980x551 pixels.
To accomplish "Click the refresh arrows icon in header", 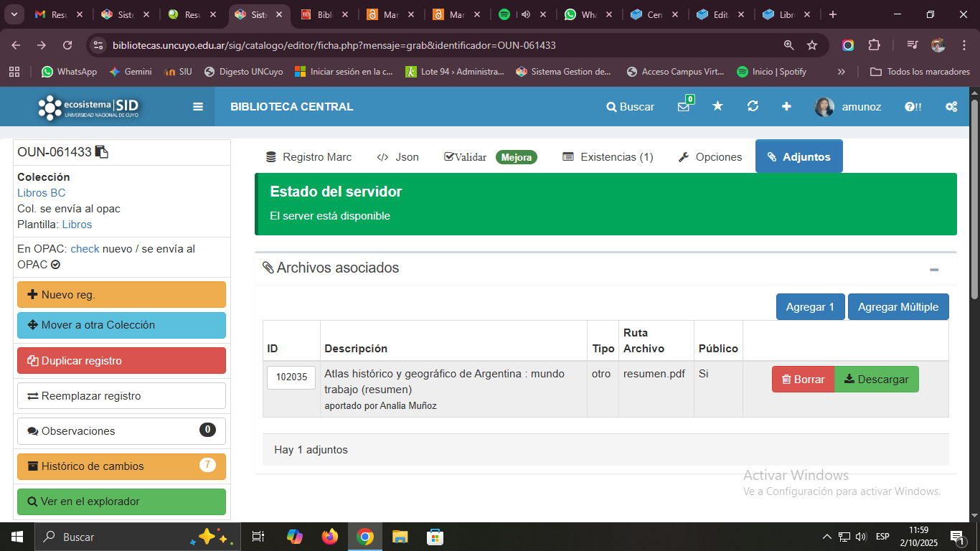I will (x=753, y=106).
